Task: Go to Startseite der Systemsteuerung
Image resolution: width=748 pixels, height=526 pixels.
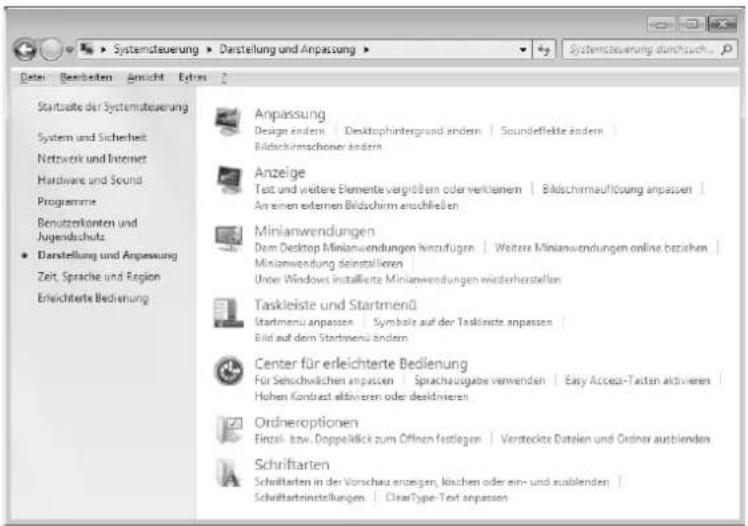Action: coord(113,107)
